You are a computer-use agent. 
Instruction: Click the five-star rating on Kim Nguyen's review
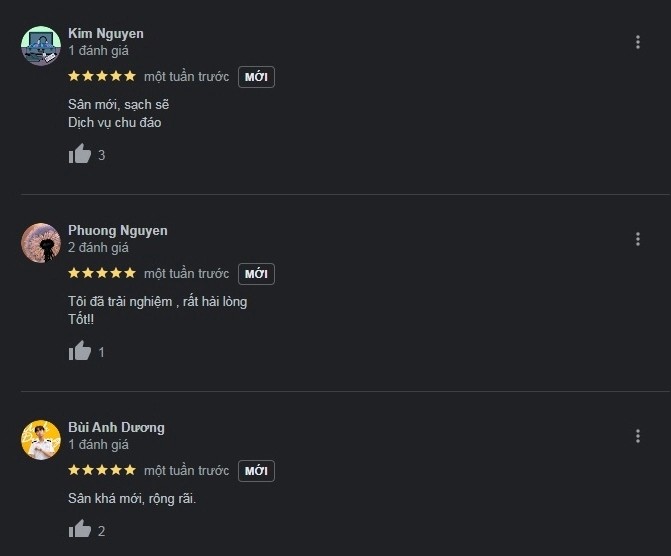[x=102, y=76]
